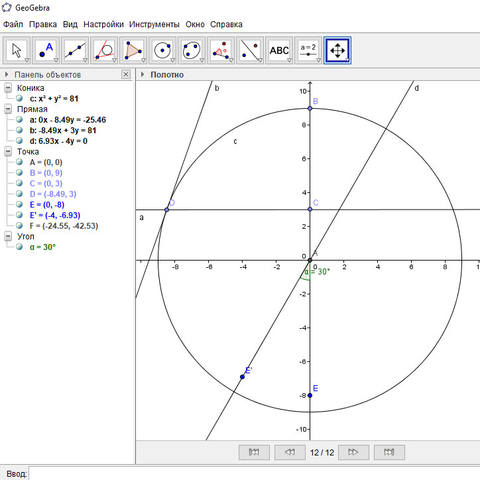Select row c: x² + y² = 81
This screenshot has width=480, height=480.
click(x=54, y=99)
